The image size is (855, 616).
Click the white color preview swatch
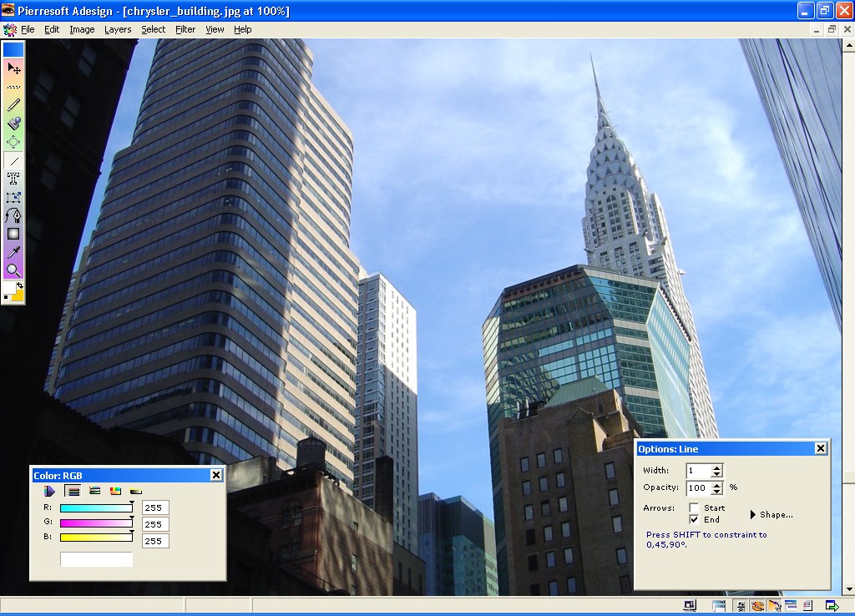pyautogui.click(x=96, y=558)
